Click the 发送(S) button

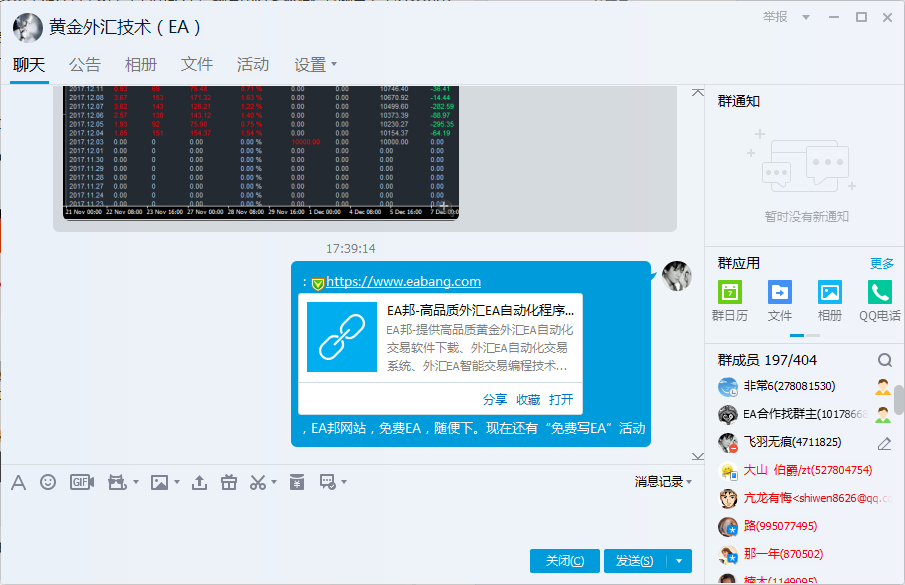pyautogui.click(x=635, y=561)
